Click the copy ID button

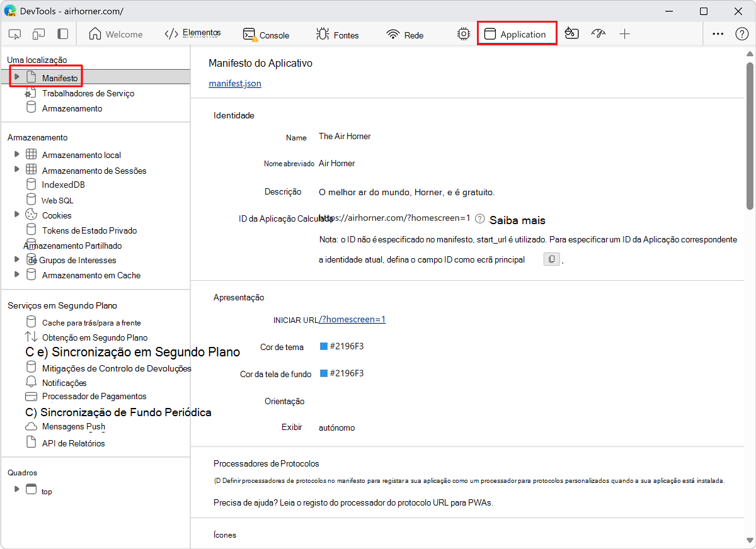pos(551,259)
